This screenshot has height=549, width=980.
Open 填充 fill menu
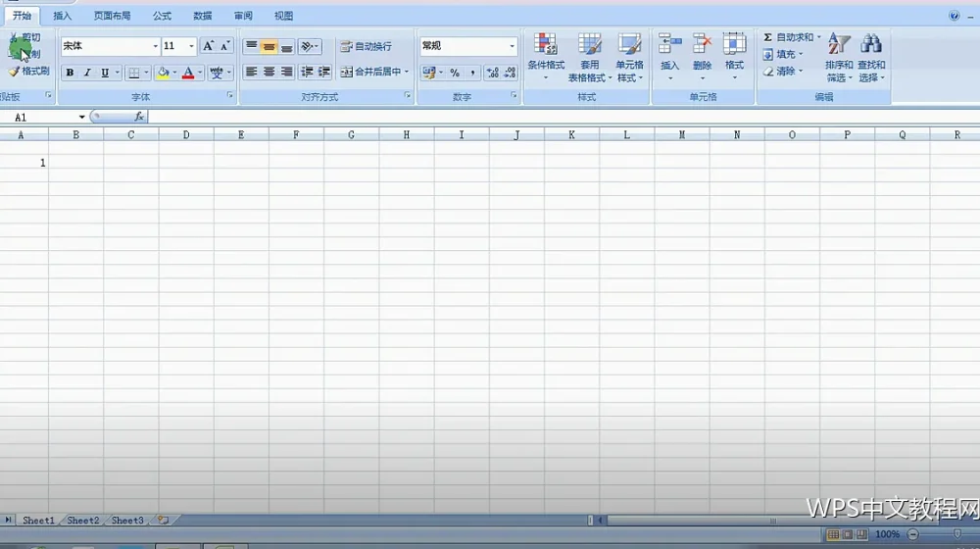(x=783, y=54)
